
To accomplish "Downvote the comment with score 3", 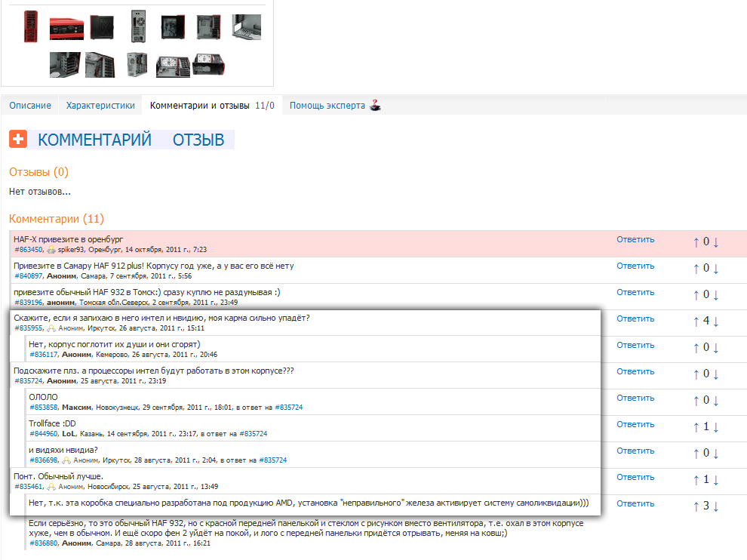I will tap(716, 506).
